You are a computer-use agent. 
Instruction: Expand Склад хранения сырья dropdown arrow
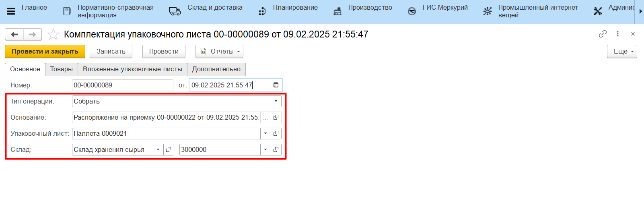click(x=158, y=150)
